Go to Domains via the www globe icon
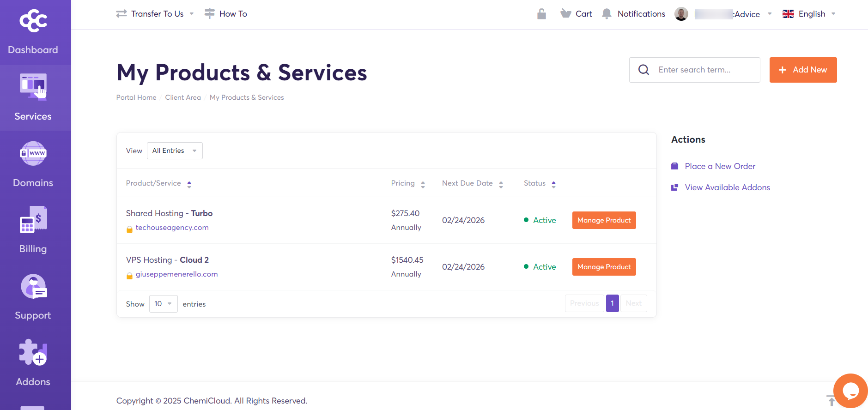868x410 pixels. pos(33,153)
